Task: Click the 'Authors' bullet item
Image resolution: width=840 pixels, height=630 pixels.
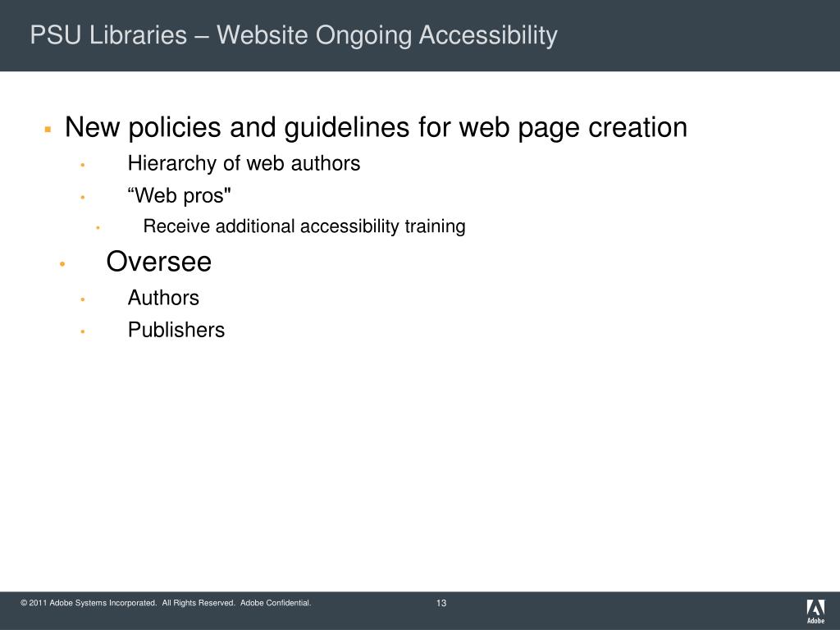Action: pyautogui.click(x=163, y=298)
